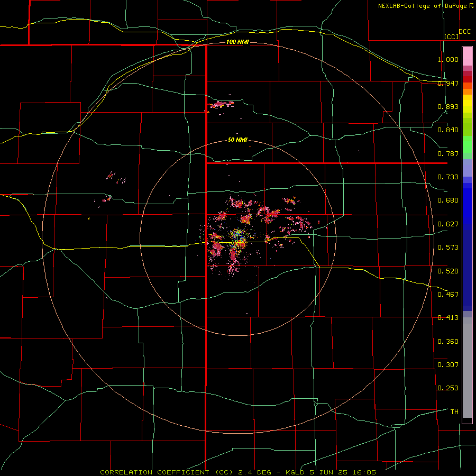Screen dimensions: 476x476
Task: Click the NEXLAB-College of DuPage label
Action: pos(423,6)
